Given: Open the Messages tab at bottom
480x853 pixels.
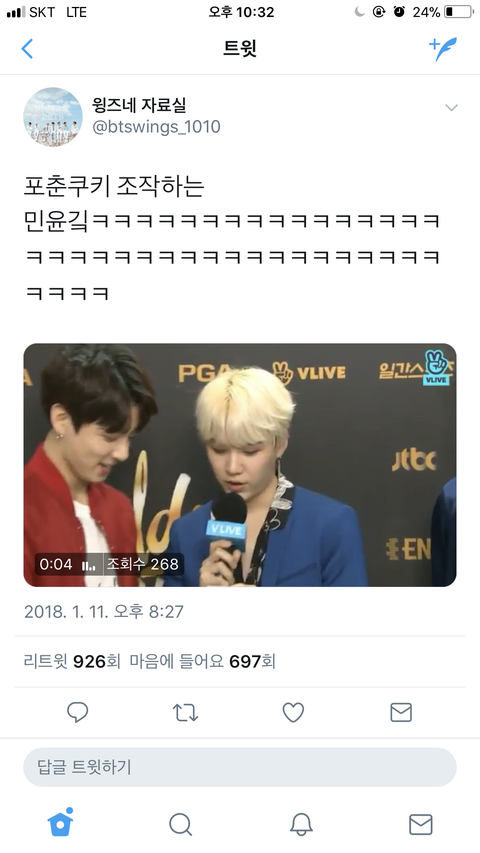Looking at the screenshot, I should tap(421, 824).
